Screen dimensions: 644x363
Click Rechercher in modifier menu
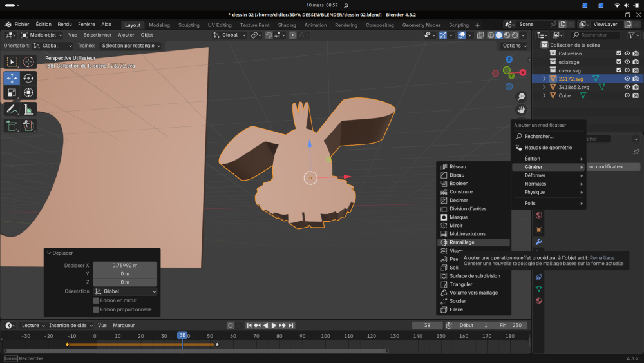click(x=548, y=137)
